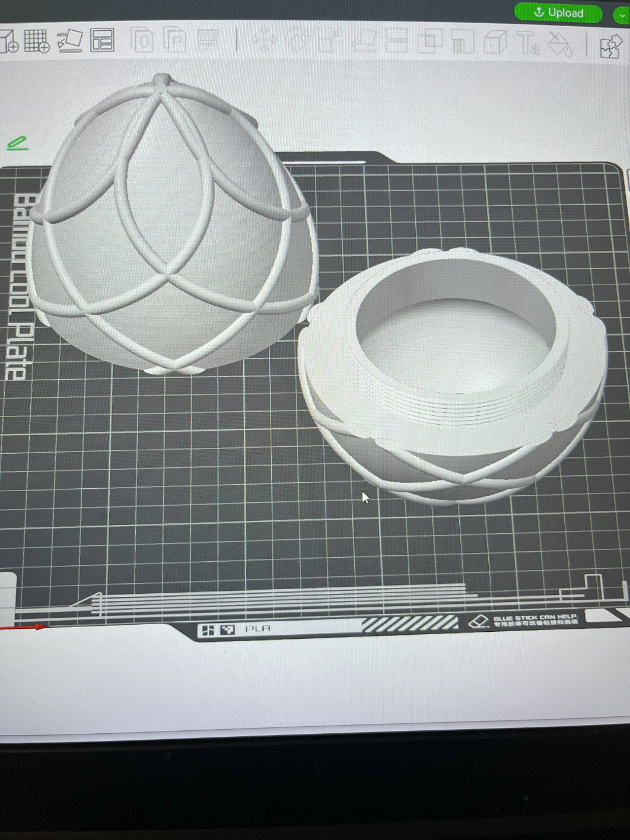
Task: Select Split to parts icon
Action: coord(175,40)
